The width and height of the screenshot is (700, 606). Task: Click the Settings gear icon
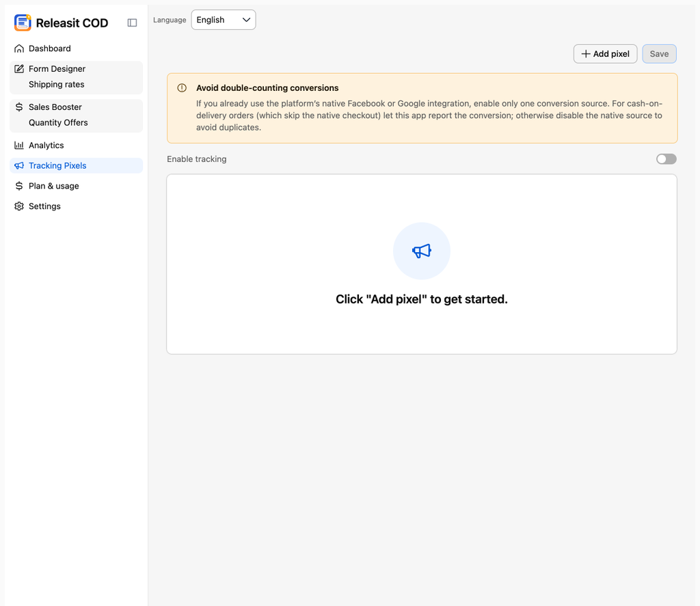pyautogui.click(x=18, y=206)
